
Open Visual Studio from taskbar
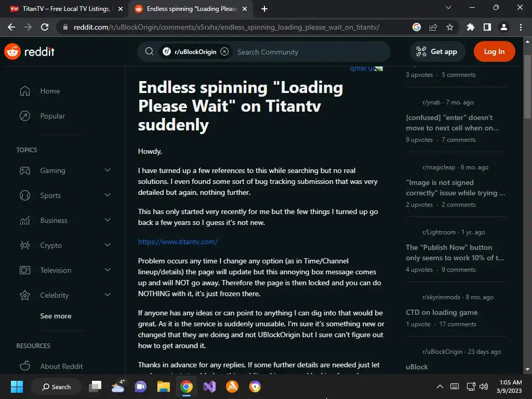click(209, 387)
